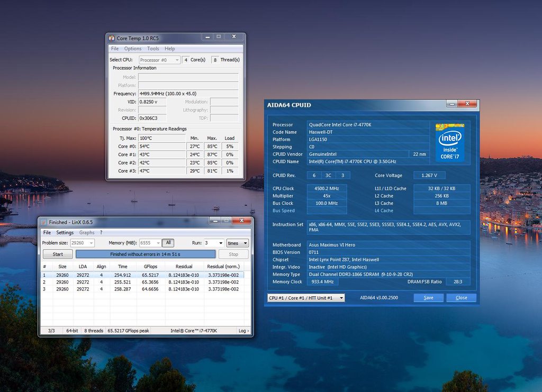This screenshot has height=392, width=542.
Task: Open Tools menu in Core Temp
Action: coord(153,49)
